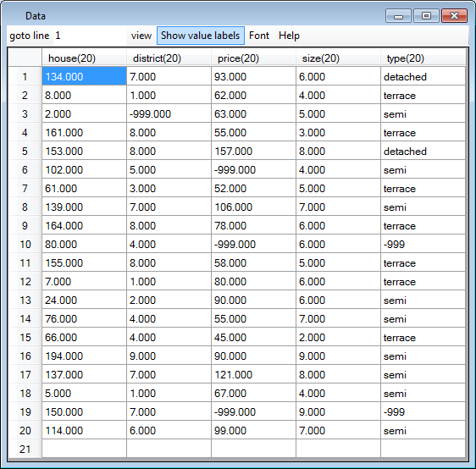Select house cell 194.000 in row 16
This screenshot has height=469, width=476.
[x=84, y=356]
